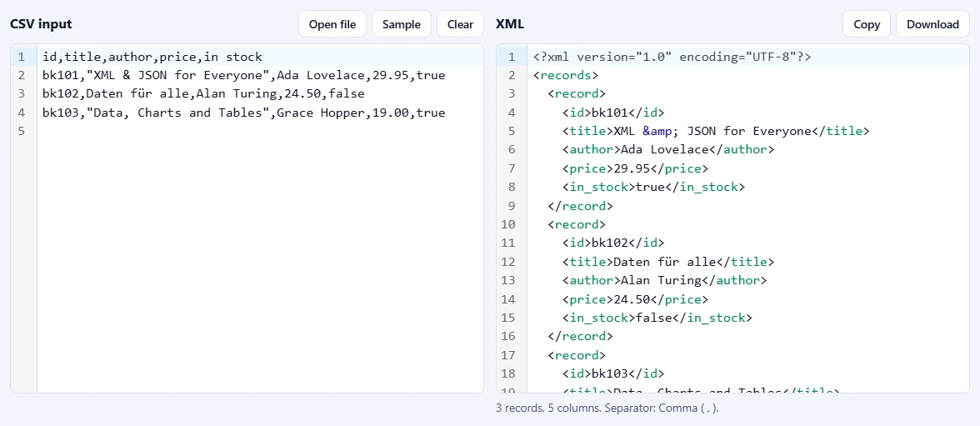Click the opening <records> tag
The image size is (980, 426).
pyautogui.click(x=566, y=76)
